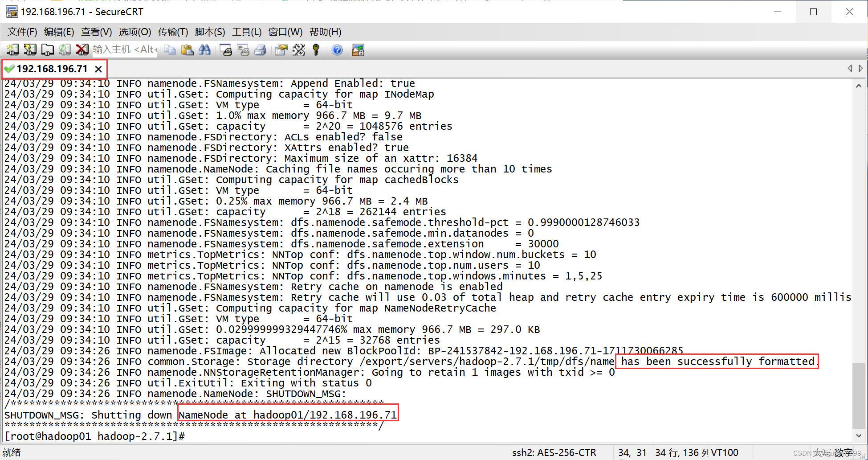Click the terminal scrollbar up arrow
Image resolution: width=868 pixels, height=460 pixels.
(859, 86)
